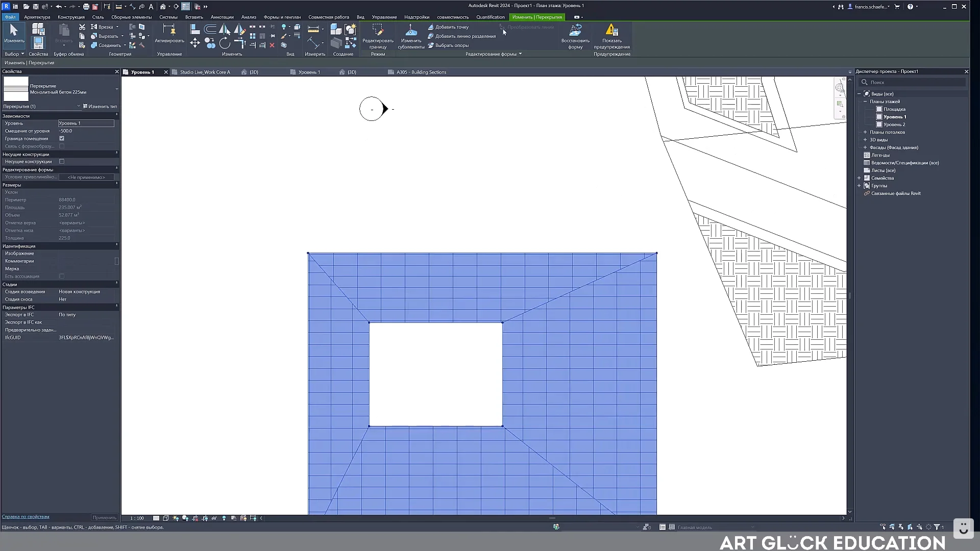Toggle Связь с формообразующим checkbox
This screenshot has height=551, width=980.
point(62,146)
